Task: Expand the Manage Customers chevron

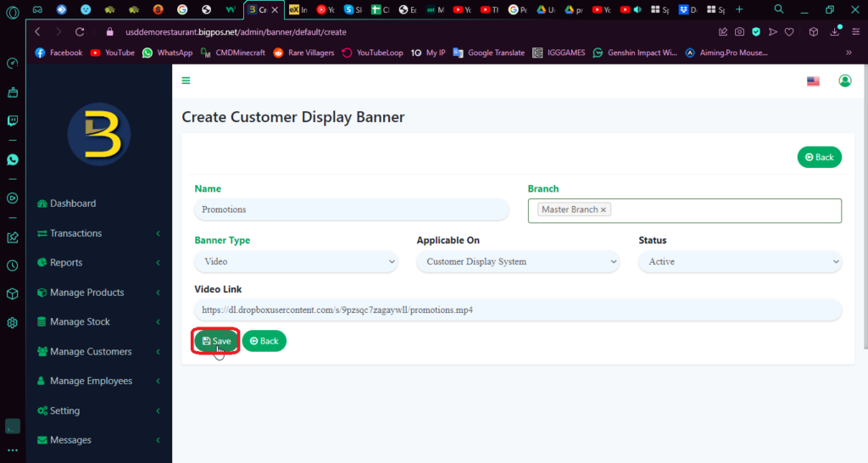Action: pos(158,352)
